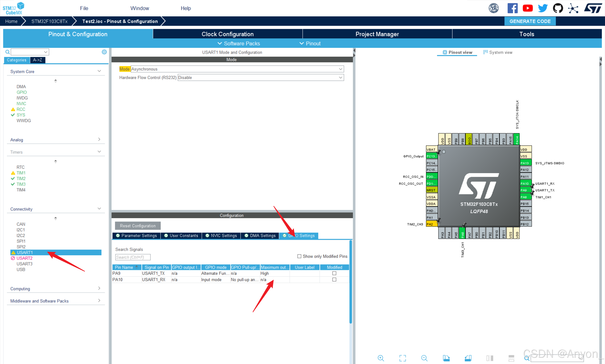Open the Facebook icon link
Viewport: 605px width, 364px height.
click(x=512, y=8)
